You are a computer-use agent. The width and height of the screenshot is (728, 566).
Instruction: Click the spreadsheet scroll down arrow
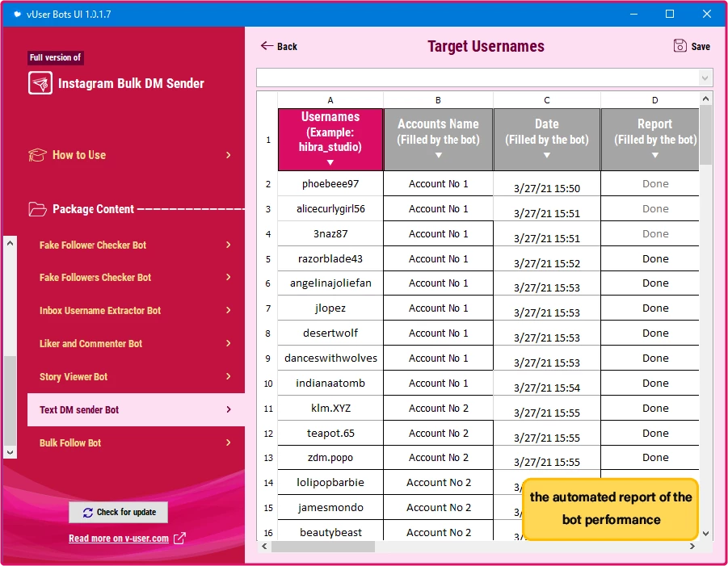point(705,534)
